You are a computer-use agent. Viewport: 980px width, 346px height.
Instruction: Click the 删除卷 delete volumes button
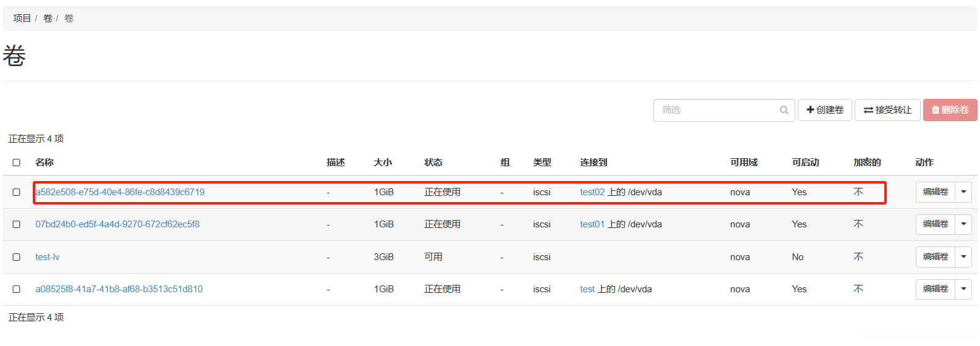(950, 110)
